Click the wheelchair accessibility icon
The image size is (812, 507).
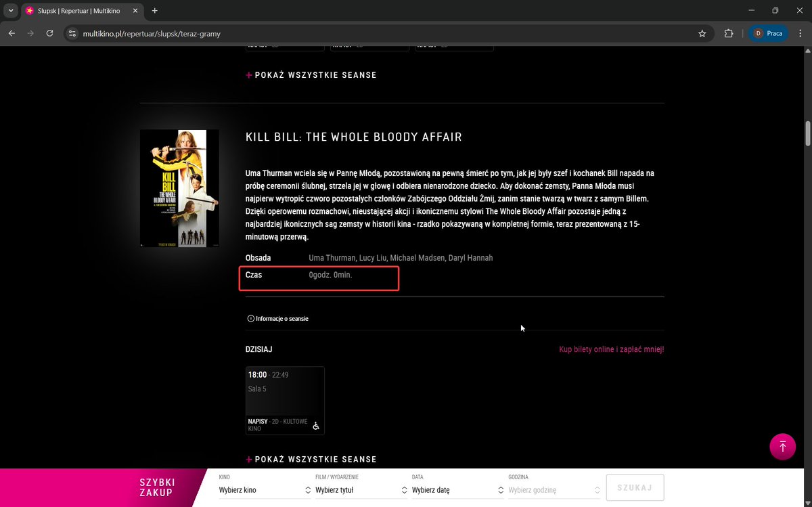315,426
